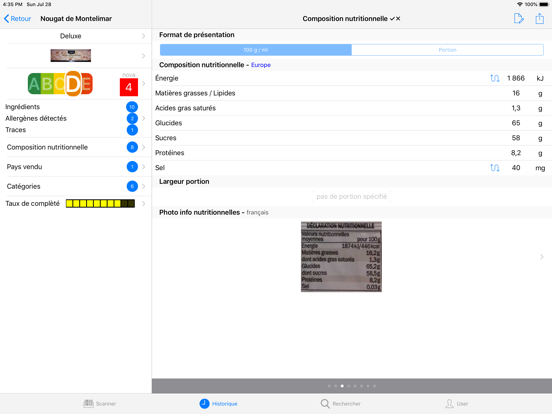The height and width of the screenshot is (414, 552).
Task: Expand the Nutri-Score row chevron
Action: click(x=143, y=83)
